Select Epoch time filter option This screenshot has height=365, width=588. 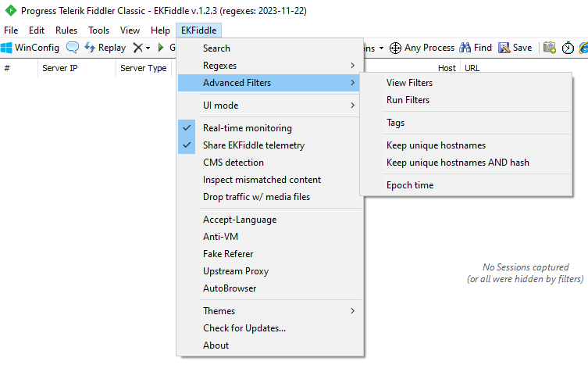click(466, 185)
